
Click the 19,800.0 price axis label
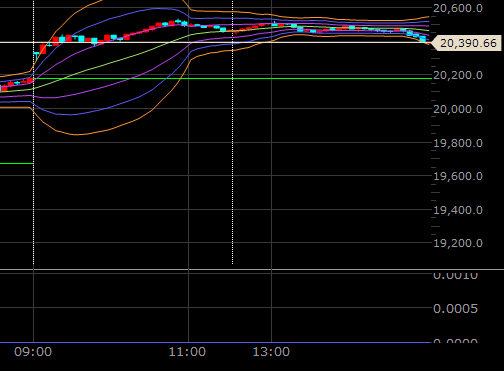pos(458,143)
